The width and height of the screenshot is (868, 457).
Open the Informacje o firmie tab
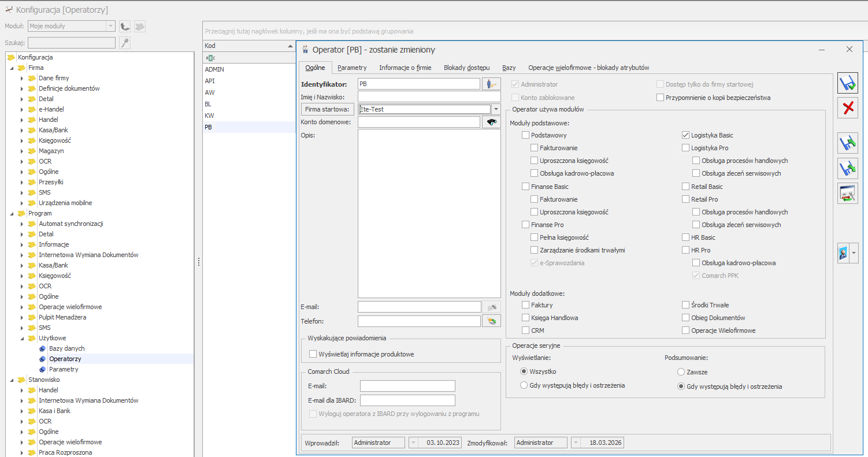click(405, 68)
